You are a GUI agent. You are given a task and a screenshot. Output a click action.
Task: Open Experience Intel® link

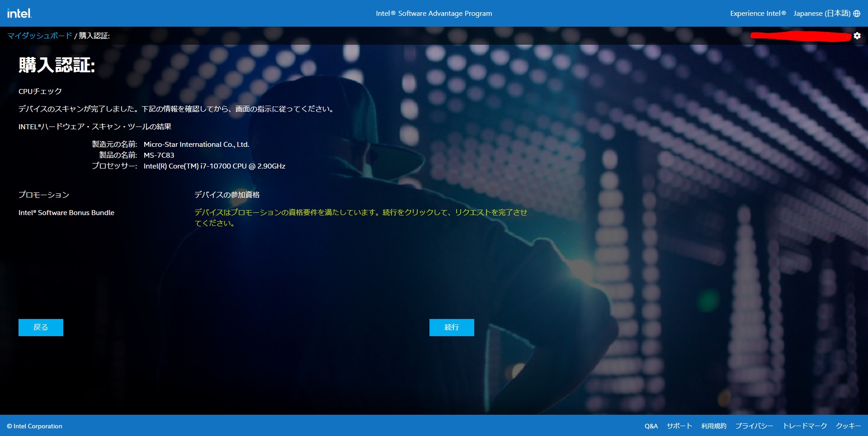click(x=758, y=14)
